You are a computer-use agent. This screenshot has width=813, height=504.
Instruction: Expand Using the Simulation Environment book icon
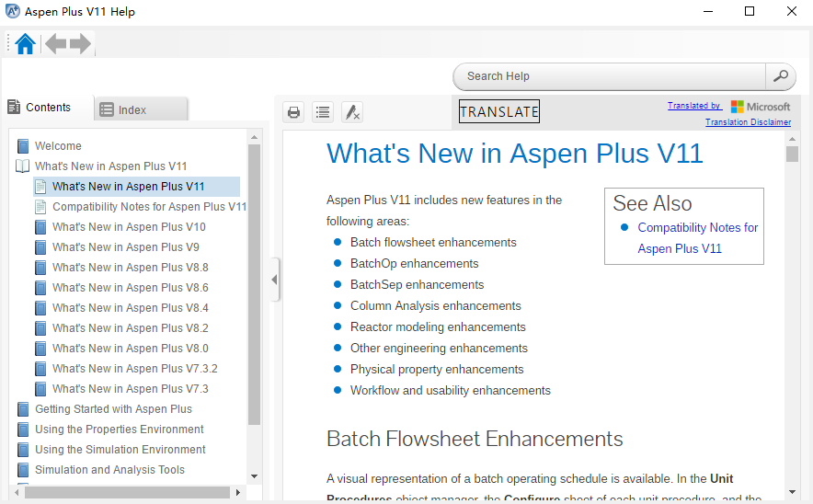click(x=23, y=450)
